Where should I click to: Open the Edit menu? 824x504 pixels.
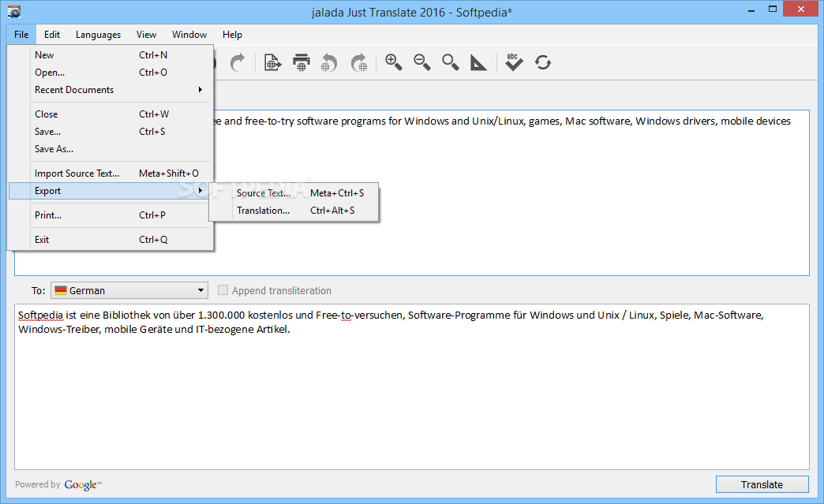click(x=52, y=35)
